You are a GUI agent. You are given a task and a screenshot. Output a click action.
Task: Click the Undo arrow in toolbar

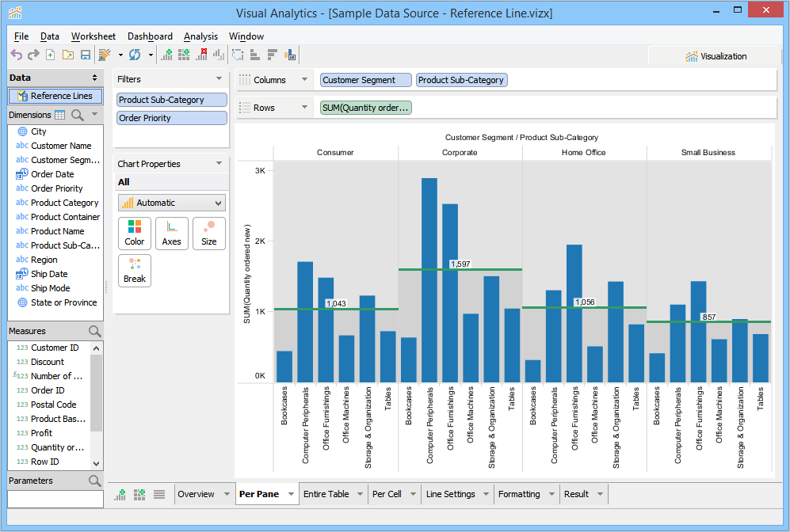17,55
